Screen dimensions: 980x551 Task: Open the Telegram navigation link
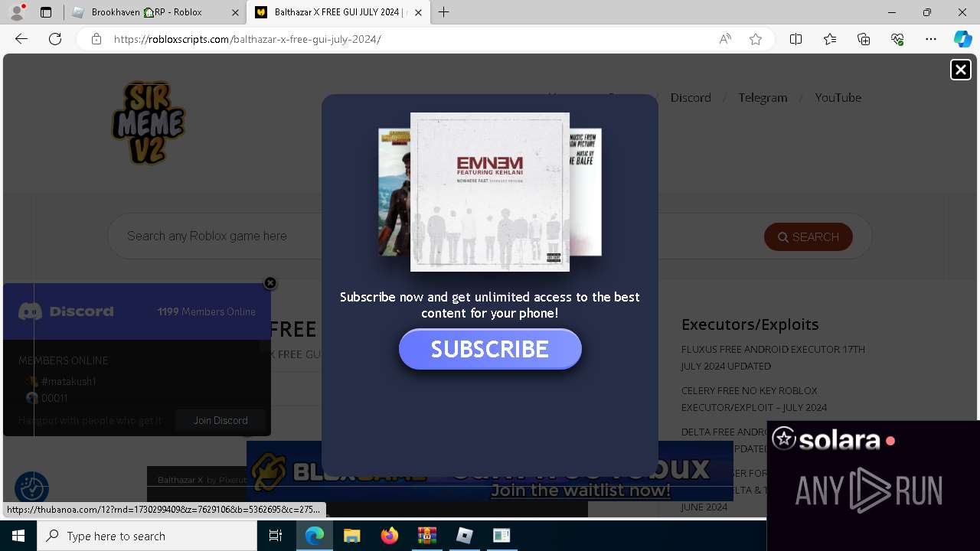tap(763, 98)
